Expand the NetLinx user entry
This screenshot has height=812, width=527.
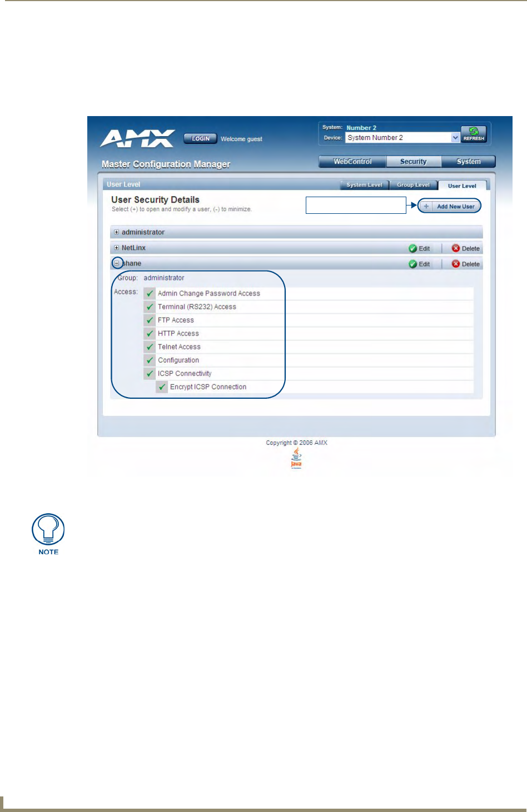point(116,248)
